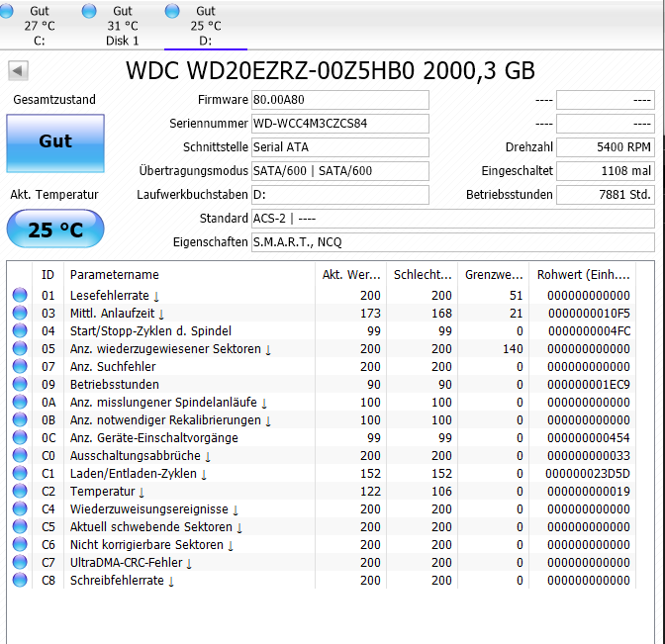Click status orb for Geräte-Einschaltvorgänge row
Image resolution: width=665 pixels, height=644 pixels.
tap(20, 437)
